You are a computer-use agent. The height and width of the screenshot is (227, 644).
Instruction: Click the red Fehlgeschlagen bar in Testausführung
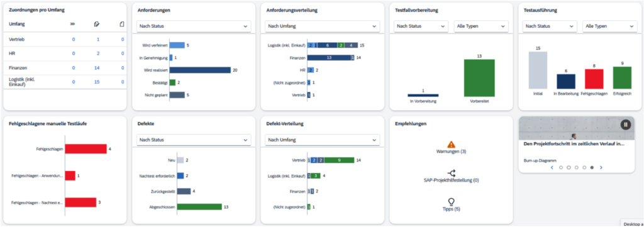click(594, 79)
